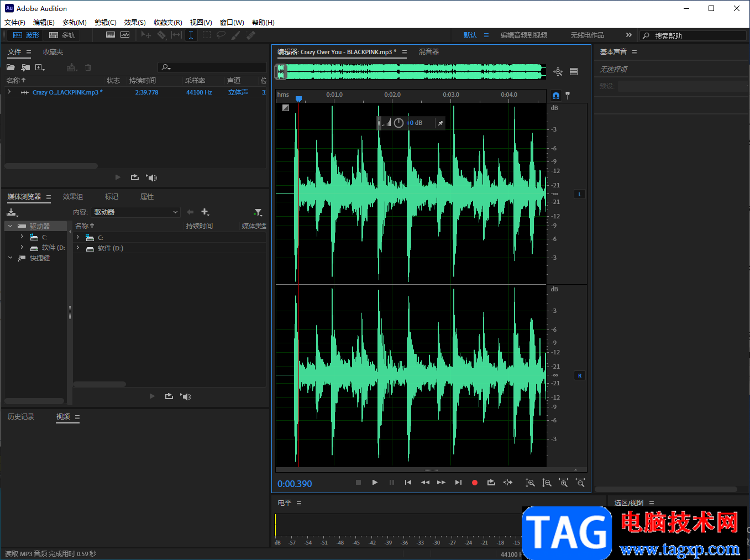The height and width of the screenshot is (560, 750).
Task: Show spectral pitch display icon
Action: click(125, 35)
